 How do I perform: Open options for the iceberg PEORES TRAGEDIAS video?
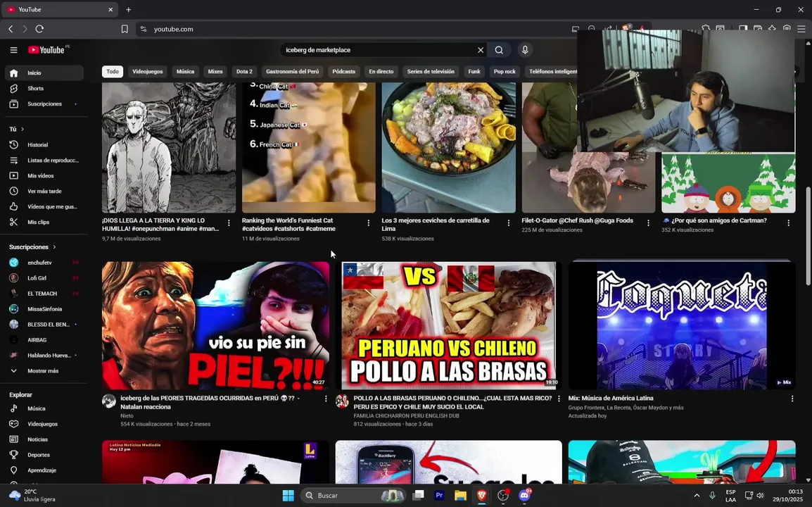326,399
